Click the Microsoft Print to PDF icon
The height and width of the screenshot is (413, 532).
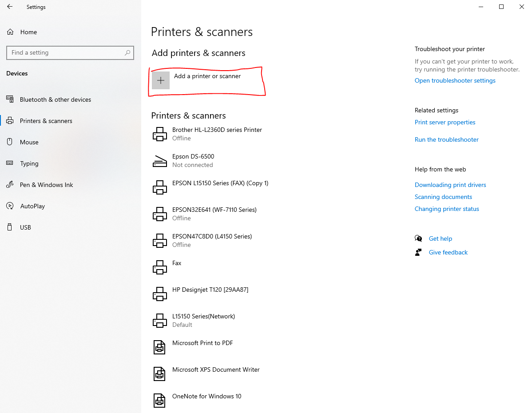pyautogui.click(x=159, y=347)
